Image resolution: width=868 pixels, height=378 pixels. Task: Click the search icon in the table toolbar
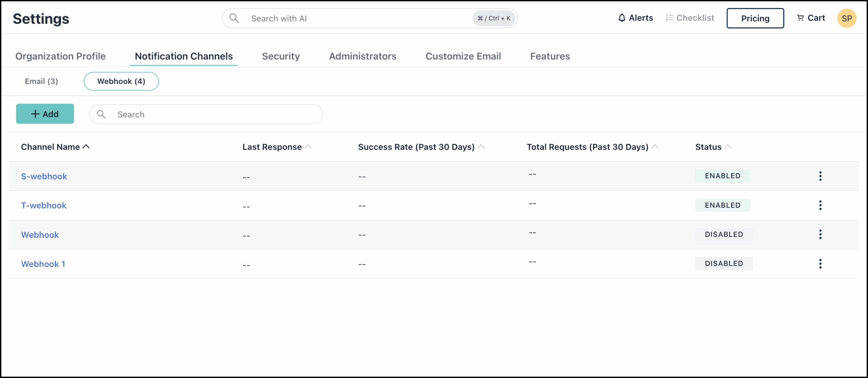click(x=101, y=114)
